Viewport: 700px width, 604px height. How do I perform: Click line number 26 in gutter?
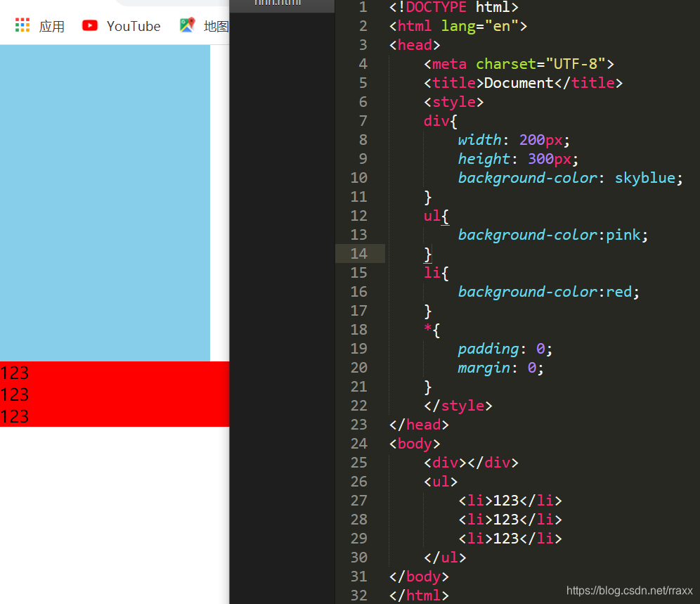(359, 482)
